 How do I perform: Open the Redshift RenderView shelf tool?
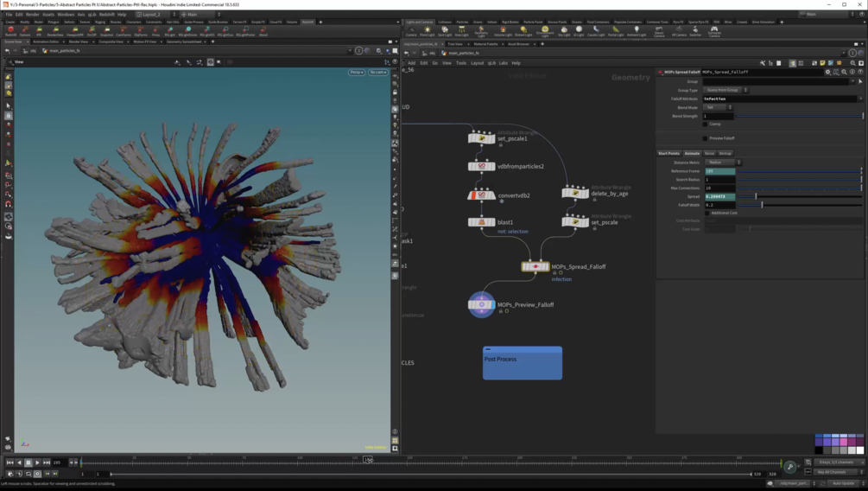(55, 30)
